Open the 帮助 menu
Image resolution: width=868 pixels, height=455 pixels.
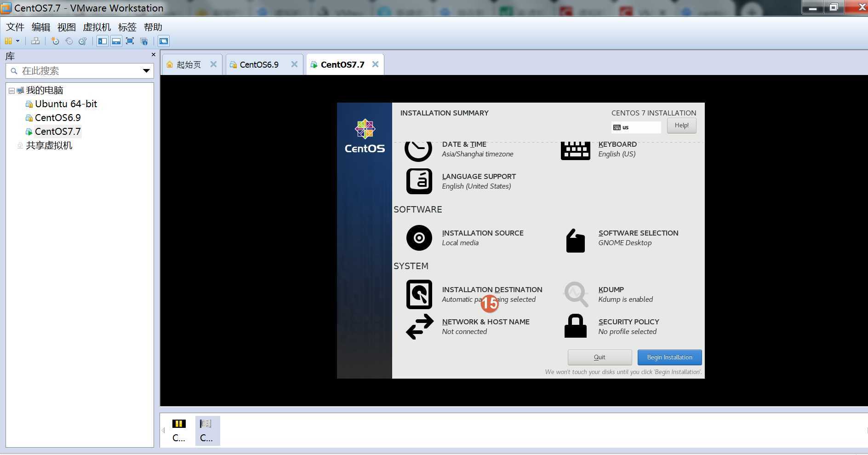tap(153, 27)
